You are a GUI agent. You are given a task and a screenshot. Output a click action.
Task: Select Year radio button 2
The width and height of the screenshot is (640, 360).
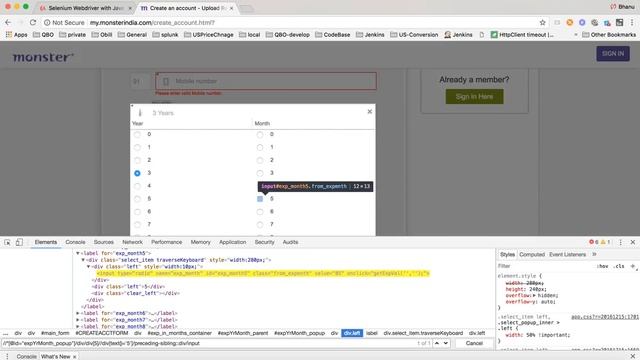tap(137, 160)
